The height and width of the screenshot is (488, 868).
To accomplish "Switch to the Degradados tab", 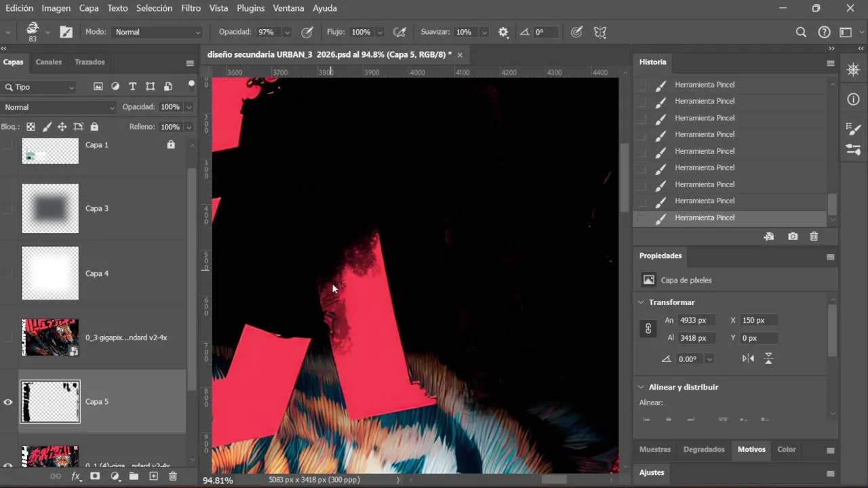I will pyautogui.click(x=704, y=449).
